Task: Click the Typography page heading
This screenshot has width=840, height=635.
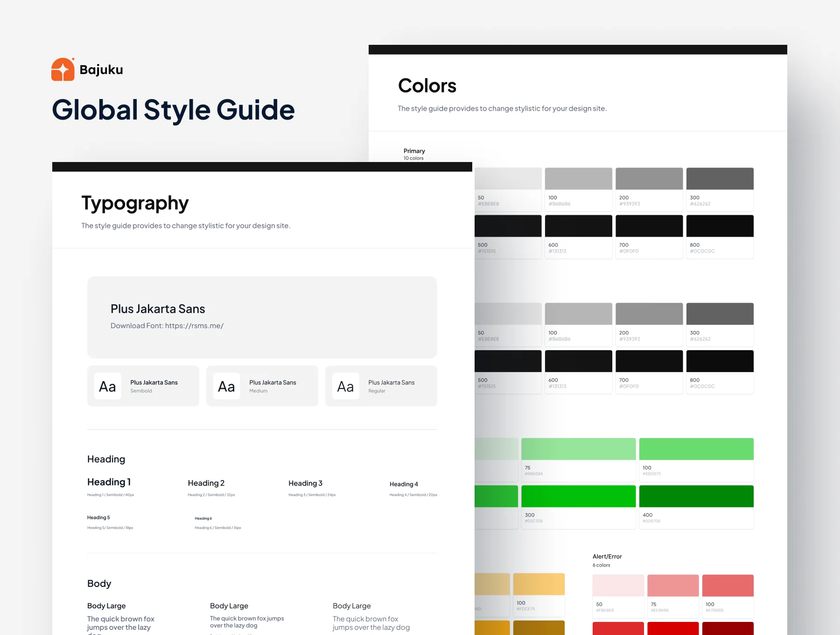Action: pos(135,204)
